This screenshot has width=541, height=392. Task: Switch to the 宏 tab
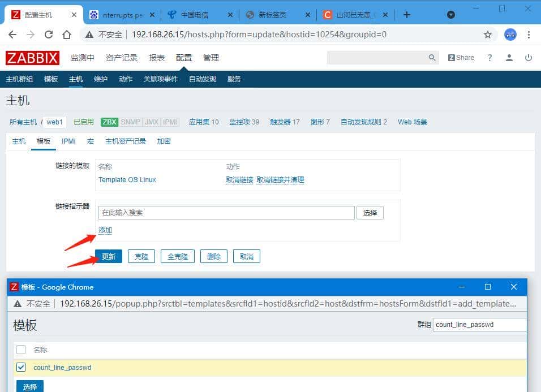click(90, 141)
